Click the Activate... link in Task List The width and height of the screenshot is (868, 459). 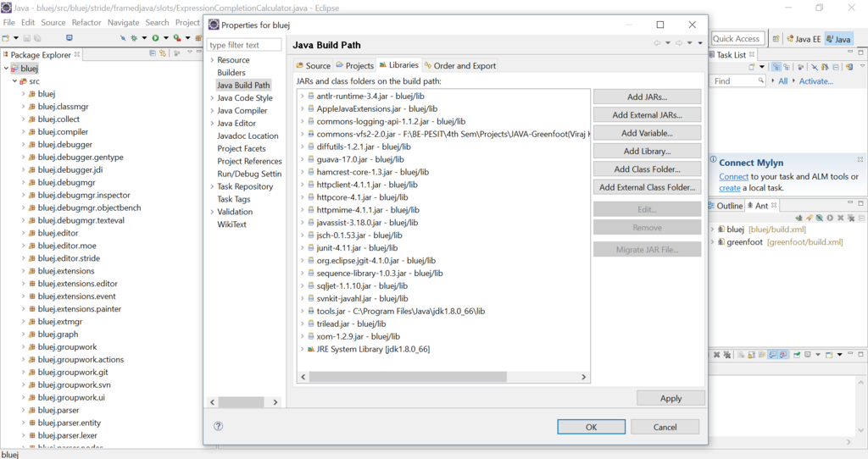point(815,80)
